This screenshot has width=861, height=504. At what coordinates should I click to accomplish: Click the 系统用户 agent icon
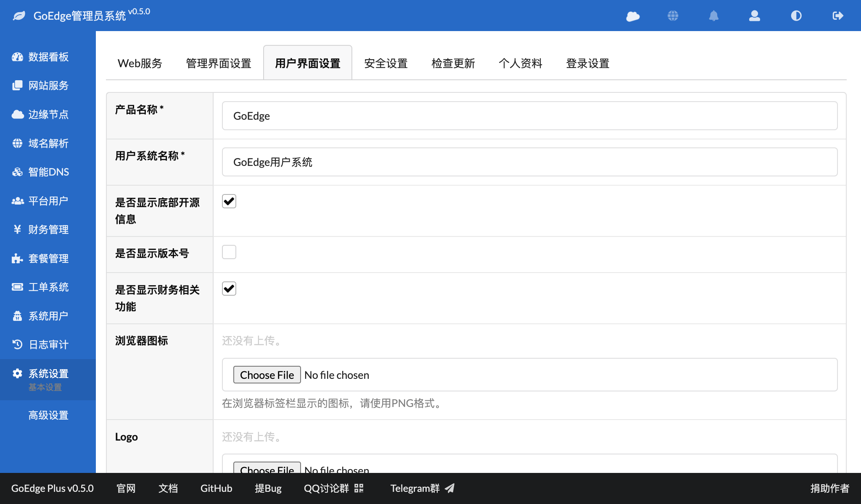pos(17,316)
